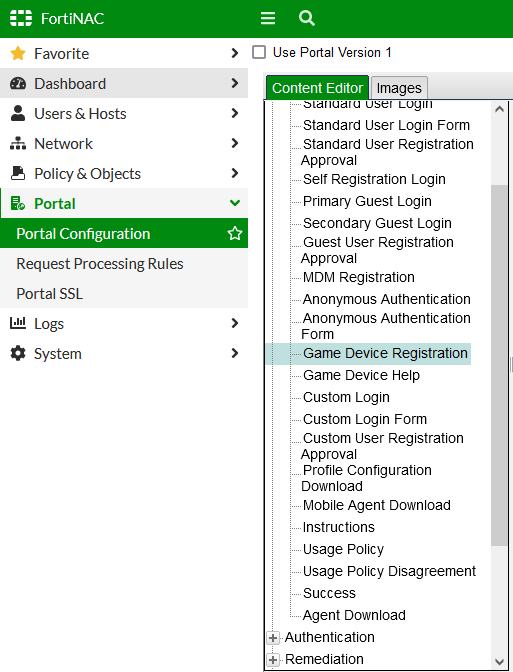Open the Network menu item

(124, 143)
